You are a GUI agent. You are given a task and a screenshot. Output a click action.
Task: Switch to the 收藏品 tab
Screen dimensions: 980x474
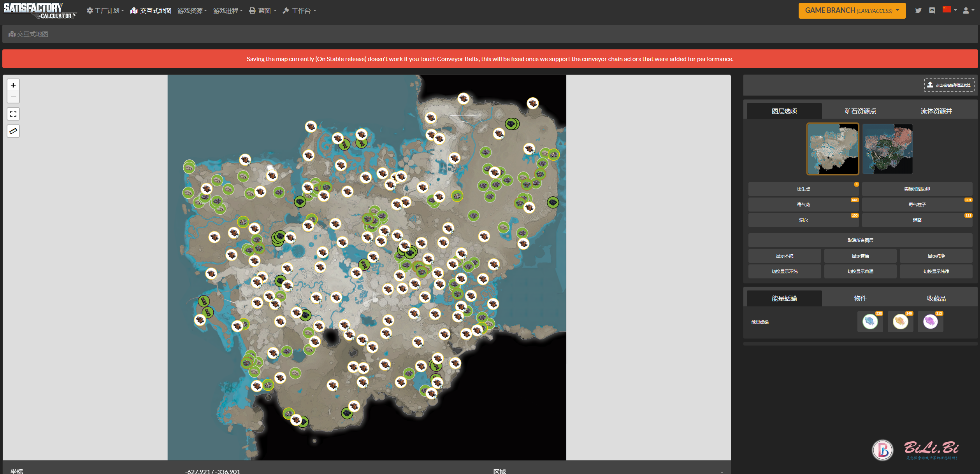(936, 298)
